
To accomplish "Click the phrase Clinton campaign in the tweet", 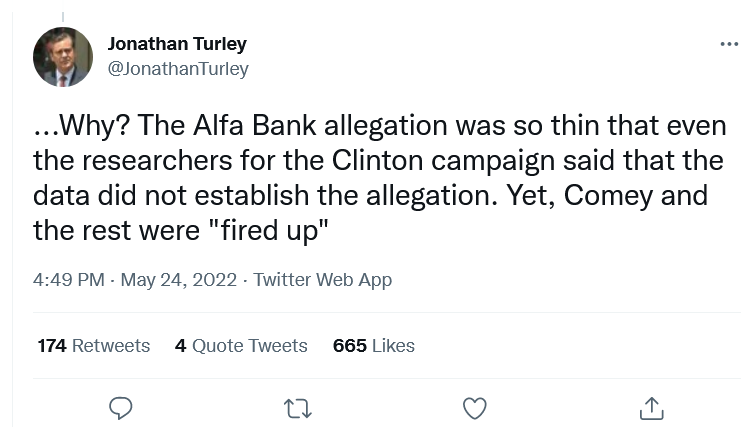I will 444,161.
